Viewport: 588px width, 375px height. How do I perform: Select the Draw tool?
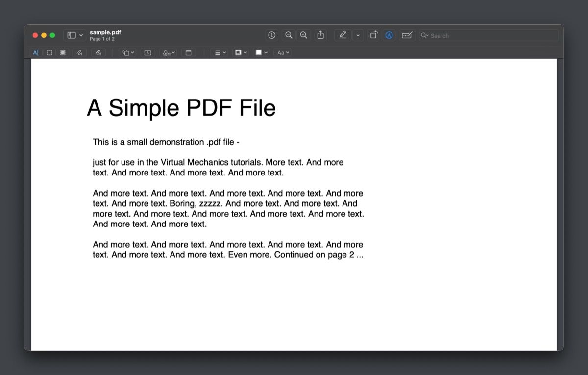pyautogui.click(x=98, y=52)
